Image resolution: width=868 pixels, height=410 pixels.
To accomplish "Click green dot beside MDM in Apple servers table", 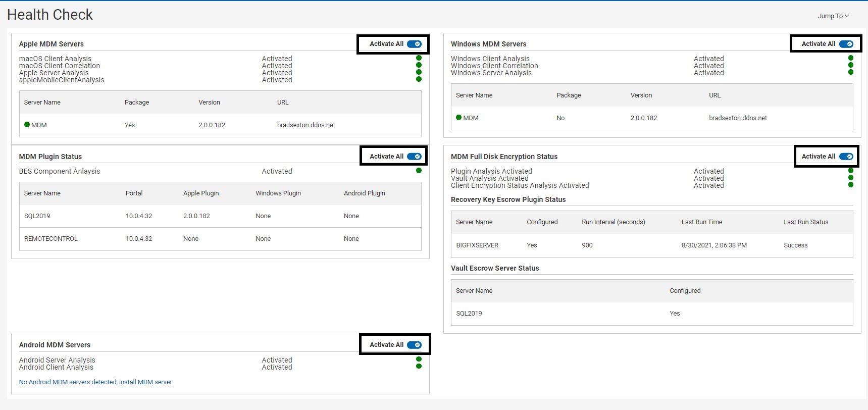I will 27,124.
